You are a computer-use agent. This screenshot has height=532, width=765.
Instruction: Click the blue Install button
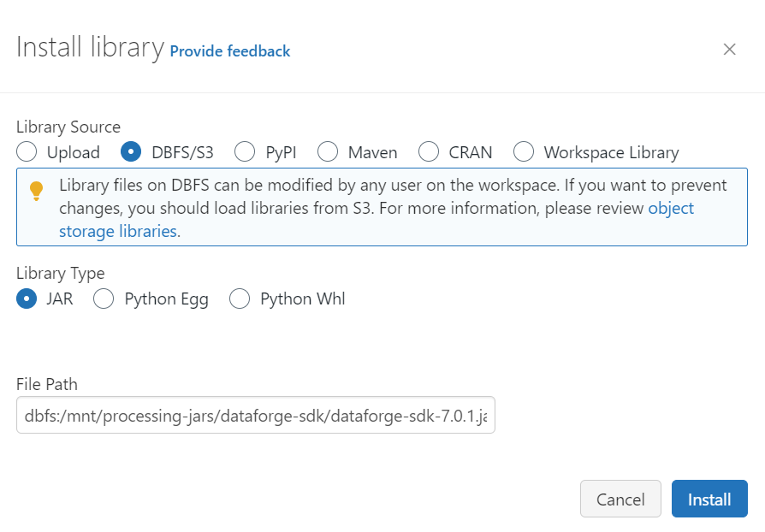[709, 499]
